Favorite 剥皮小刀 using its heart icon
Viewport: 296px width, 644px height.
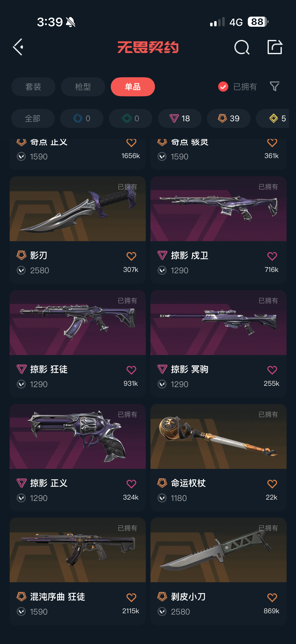272,598
